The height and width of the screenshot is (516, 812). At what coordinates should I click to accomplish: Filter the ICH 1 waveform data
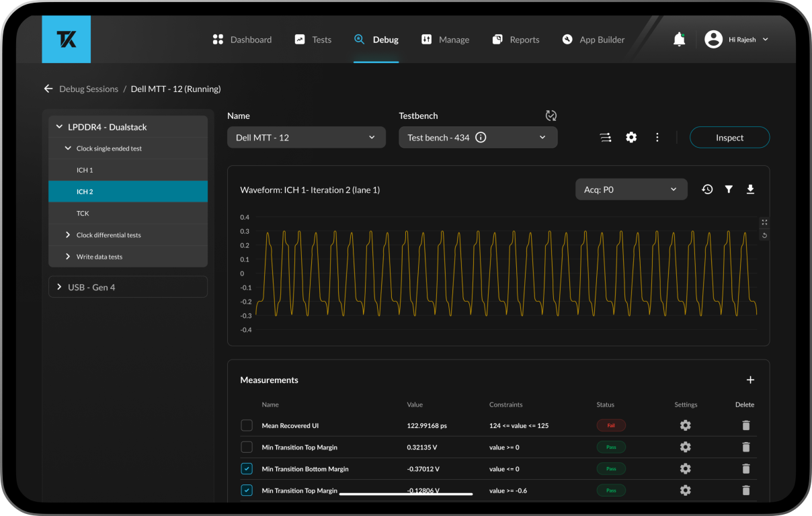point(729,189)
